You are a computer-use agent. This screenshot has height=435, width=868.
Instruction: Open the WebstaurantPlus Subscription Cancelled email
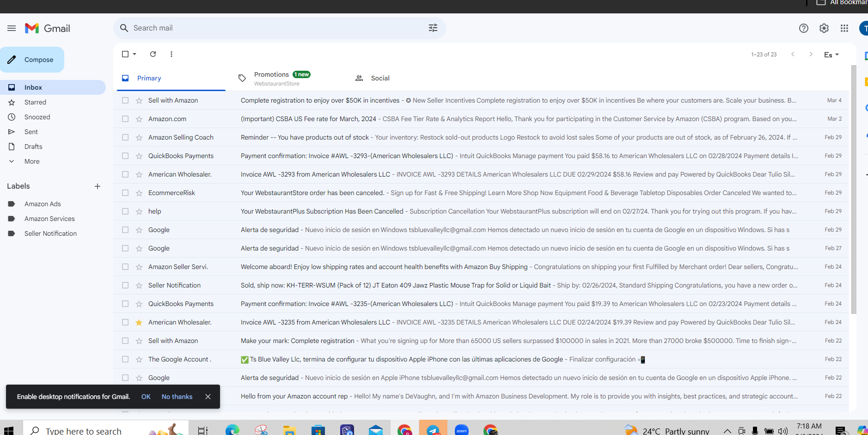click(481, 211)
